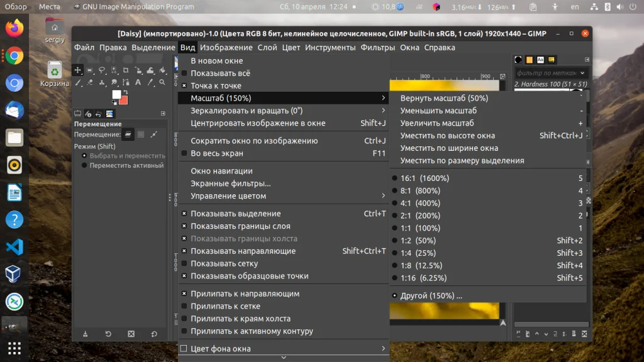Open the Фильтры menu
The height and width of the screenshot is (362, 644).
(x=377, y=47)
